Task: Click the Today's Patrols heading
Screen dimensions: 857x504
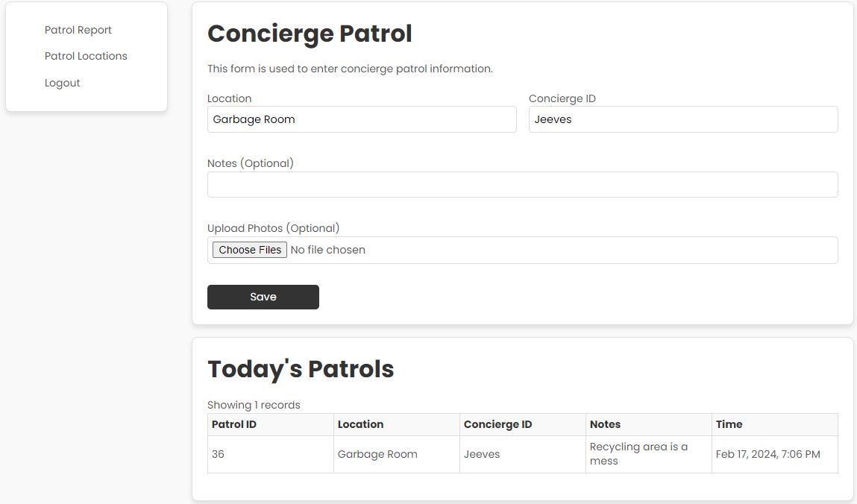Action: coord(301,369)
